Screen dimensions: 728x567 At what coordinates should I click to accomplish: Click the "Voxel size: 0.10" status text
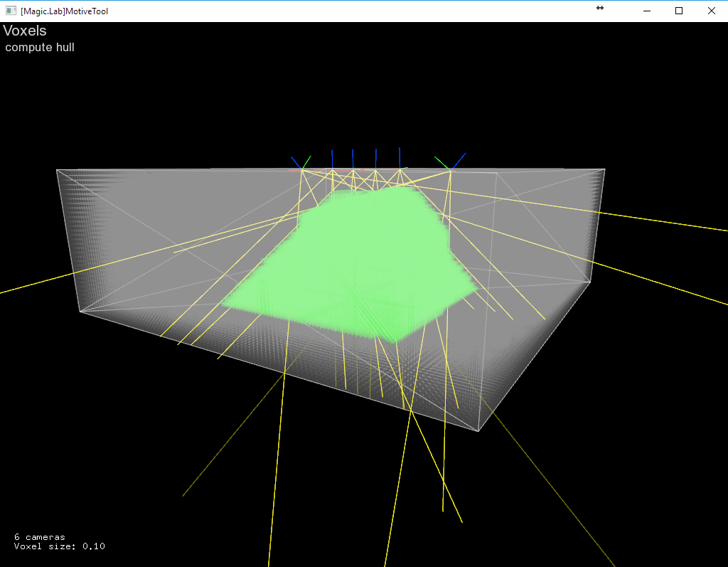pos(60,546)
